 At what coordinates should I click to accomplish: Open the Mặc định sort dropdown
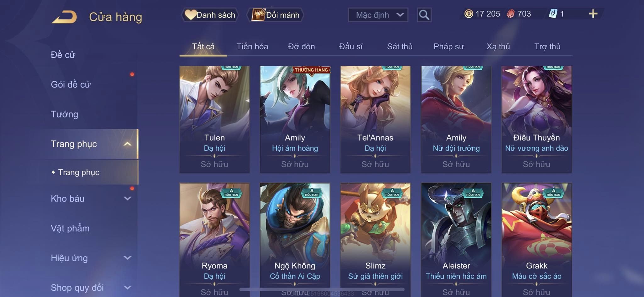click(x=378, y=15)
